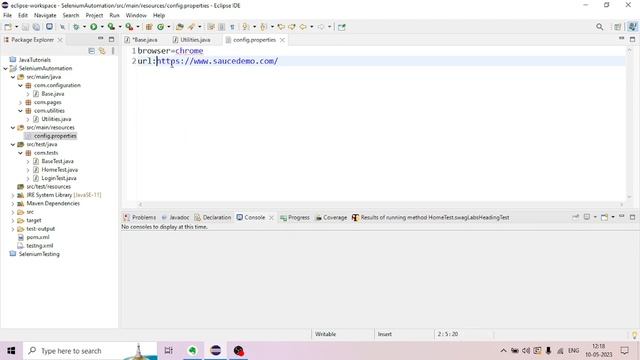Open the Navigate menu

45,15
